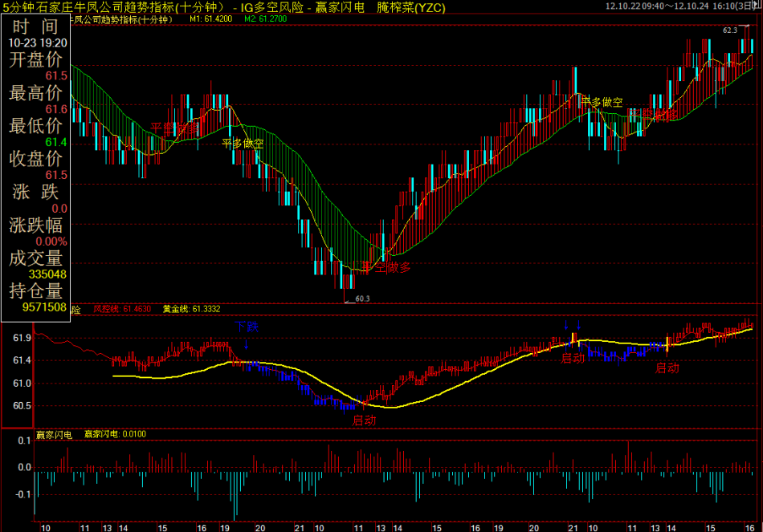
Task: Click the 开盘价 field in info panel
Action: (x=35, y=60)
